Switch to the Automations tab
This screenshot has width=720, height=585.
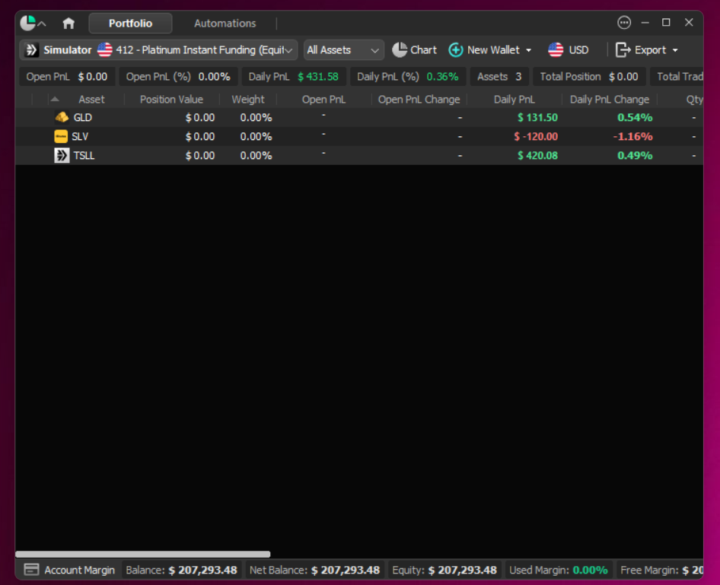tap(225, 23)
